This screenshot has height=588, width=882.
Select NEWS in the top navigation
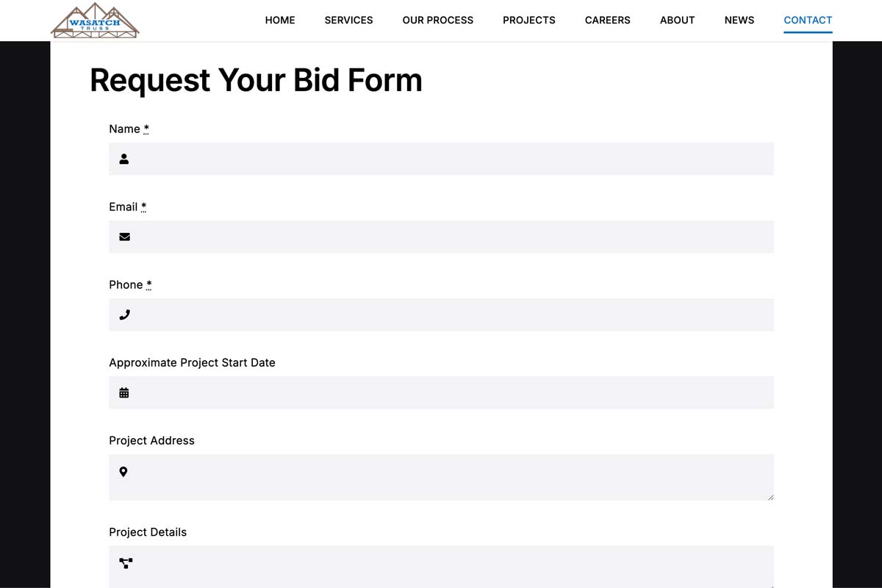point(739,20)
